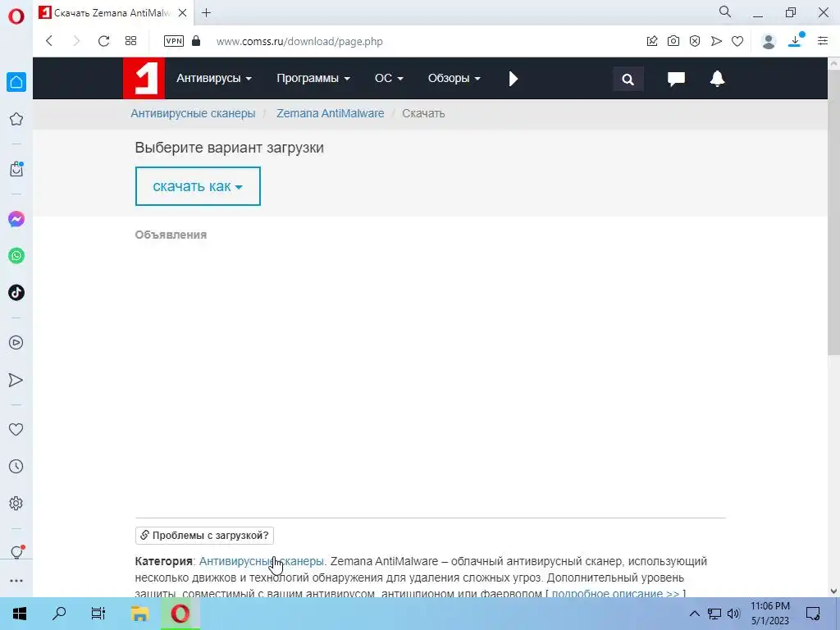Click the snapshot camera icon
Image resolution: width=840 pixels, height=630 pixels.
click(x=673, y=41)
